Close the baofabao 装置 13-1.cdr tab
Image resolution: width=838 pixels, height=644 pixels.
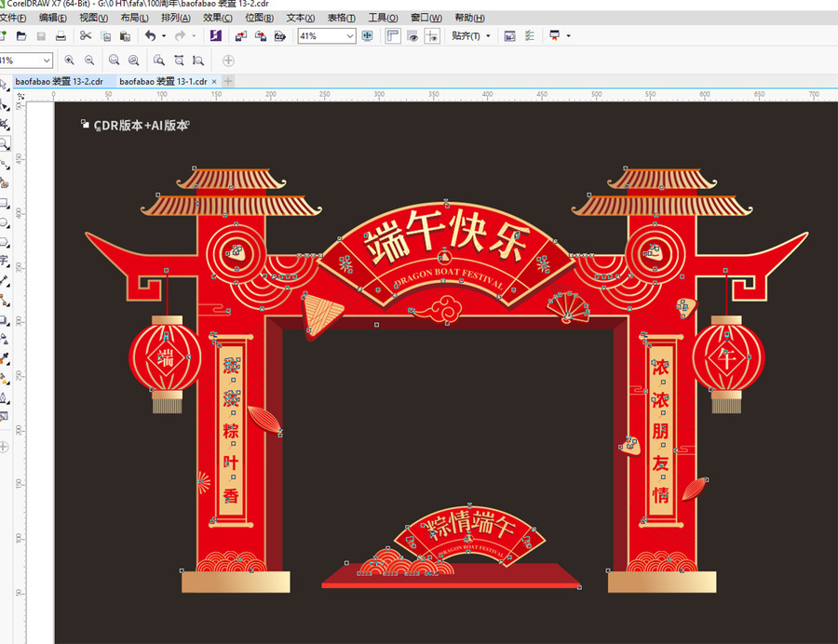[x=214, y=81]
